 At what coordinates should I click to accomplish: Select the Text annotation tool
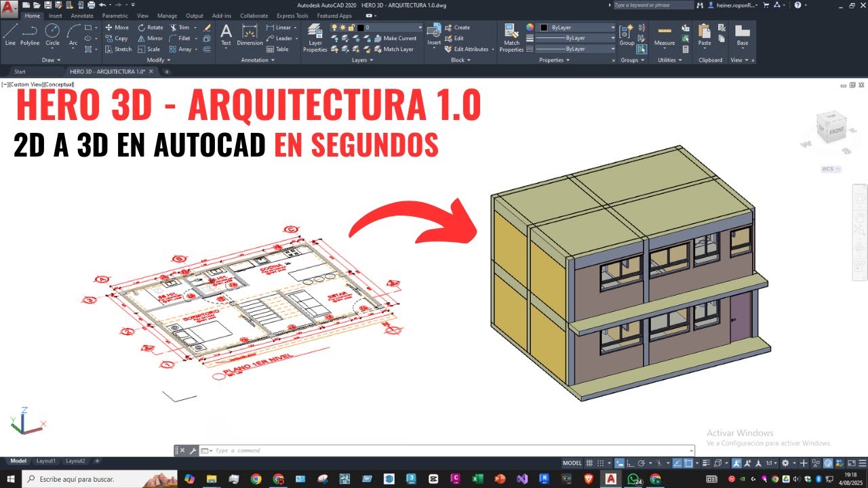pyautogui.click(x=226, y=35)
